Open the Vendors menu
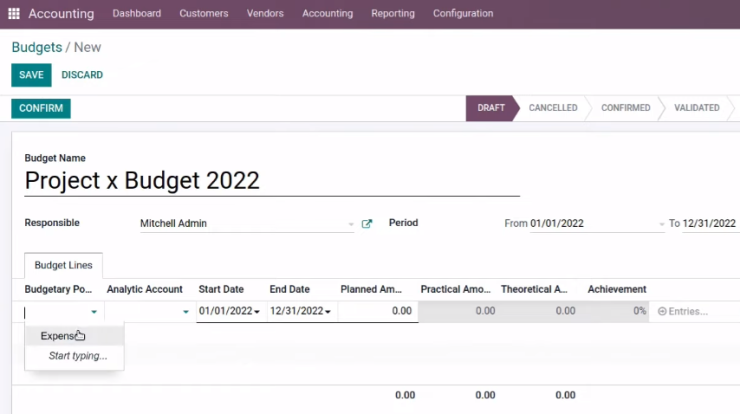740x414 pixels. tap(265, 14)
